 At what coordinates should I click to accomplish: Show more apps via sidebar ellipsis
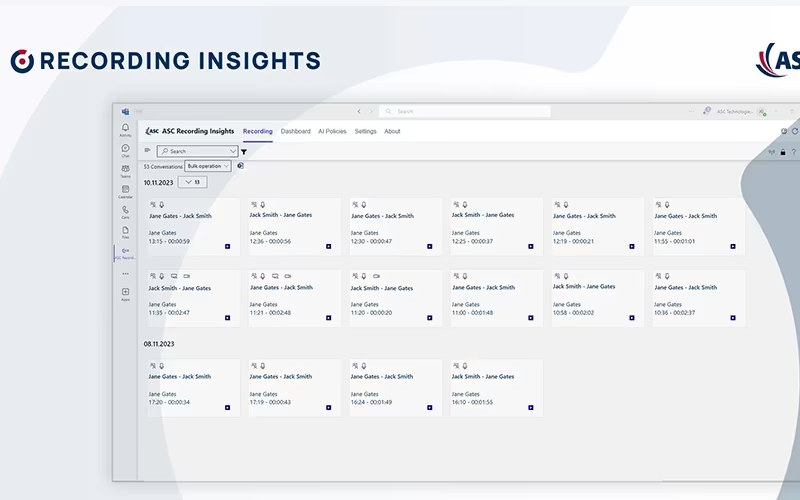click(x=125, y=274)
